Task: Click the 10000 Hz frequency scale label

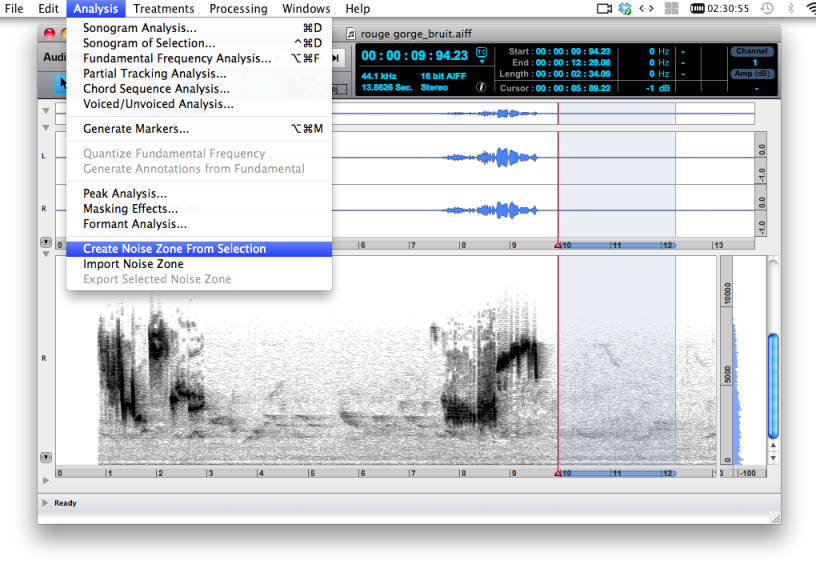Action: pyautogui.click(x=727, y=293)
